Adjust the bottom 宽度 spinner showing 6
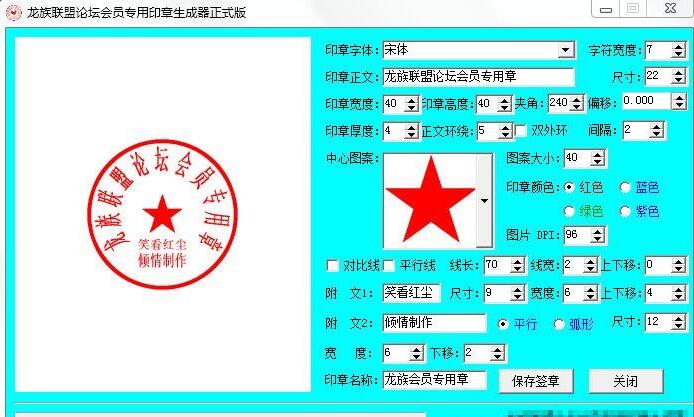The width and height of the screenshot is (694, 417). (416, 353)
